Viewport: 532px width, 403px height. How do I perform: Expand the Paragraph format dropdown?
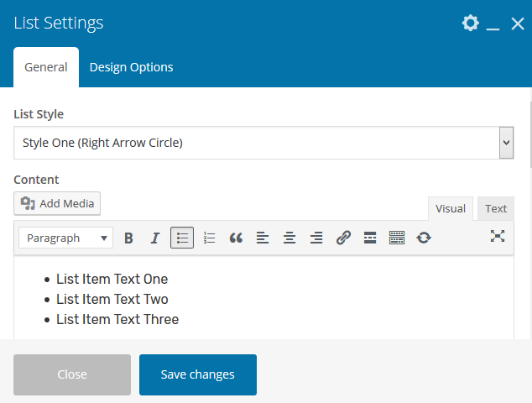pos(65,238)
